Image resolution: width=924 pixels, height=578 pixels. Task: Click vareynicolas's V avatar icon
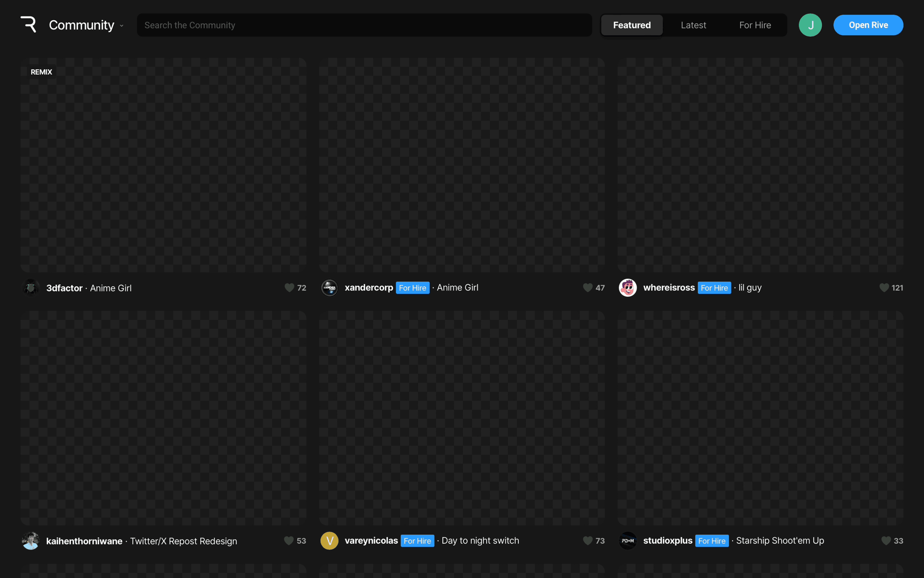329,540
